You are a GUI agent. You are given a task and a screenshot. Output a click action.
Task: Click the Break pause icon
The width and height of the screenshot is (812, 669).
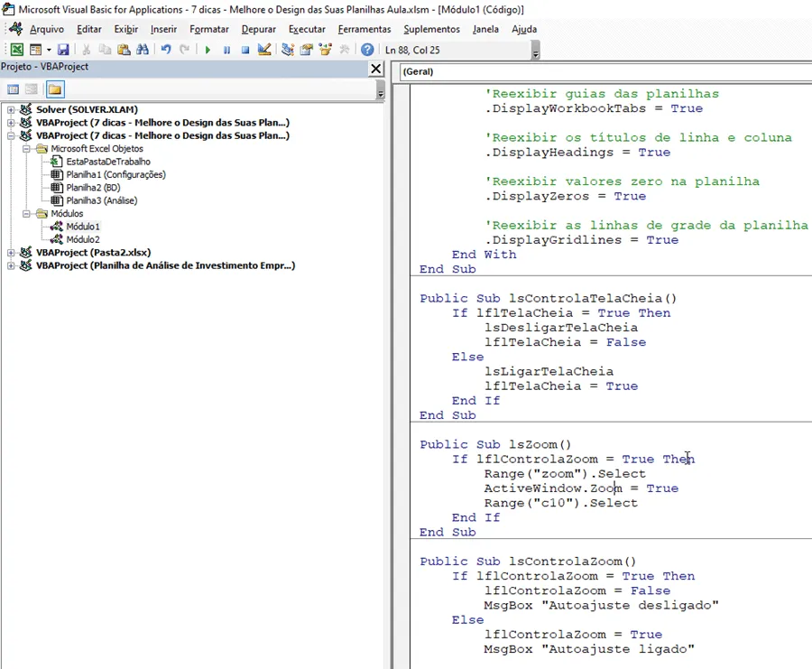[x=226, y=50]
